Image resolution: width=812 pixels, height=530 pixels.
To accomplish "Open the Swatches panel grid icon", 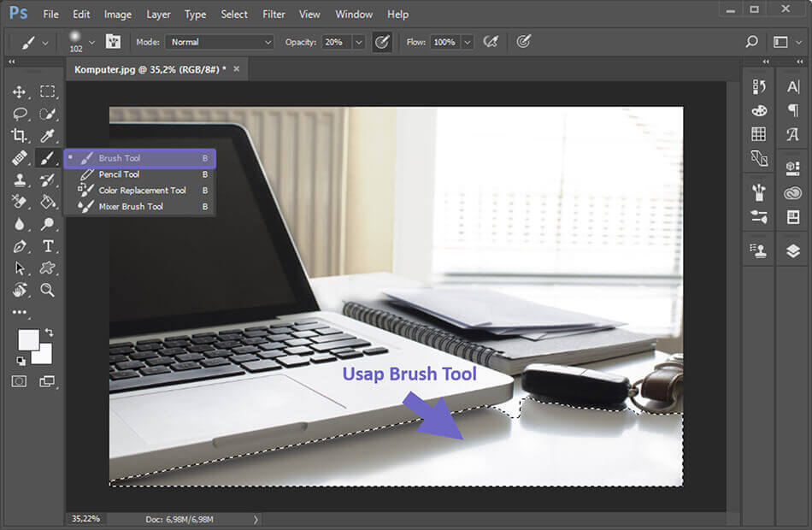I will tap(759, 134).
